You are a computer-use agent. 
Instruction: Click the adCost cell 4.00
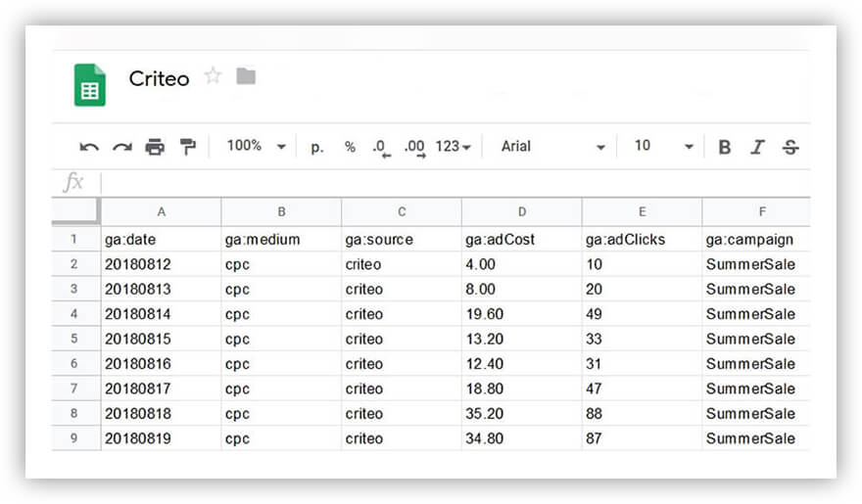pos(522,264)
